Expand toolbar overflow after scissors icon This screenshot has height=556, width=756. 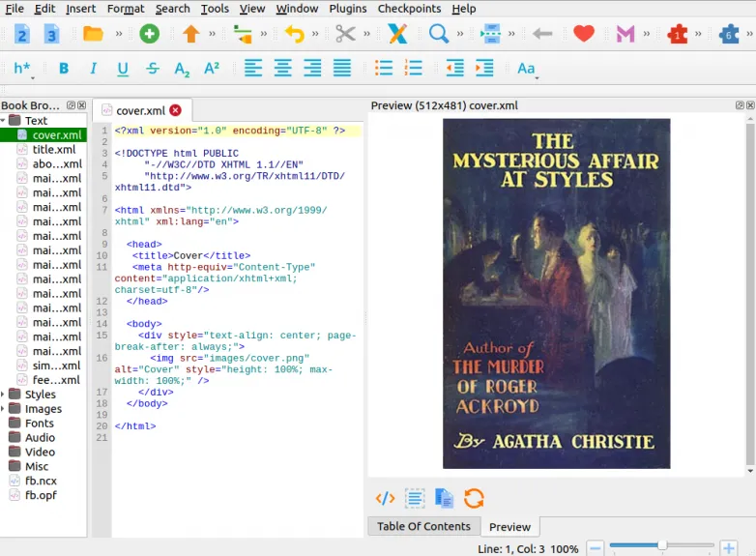[367, 34]
